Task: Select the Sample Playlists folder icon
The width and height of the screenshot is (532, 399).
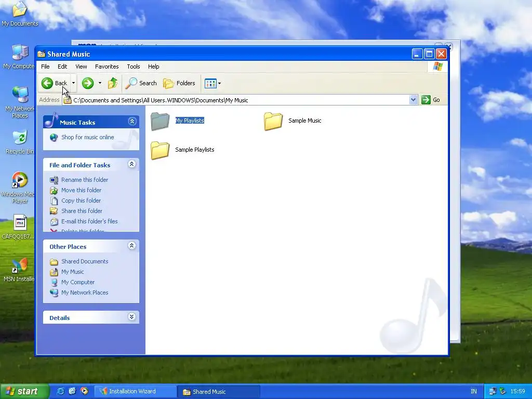Action: (160, 150)
